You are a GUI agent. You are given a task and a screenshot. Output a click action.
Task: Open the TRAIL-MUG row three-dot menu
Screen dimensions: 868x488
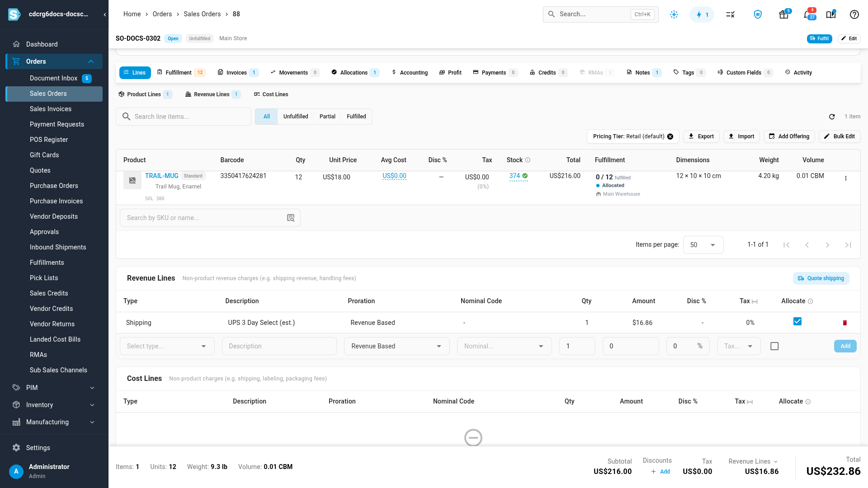click(846, 178)
